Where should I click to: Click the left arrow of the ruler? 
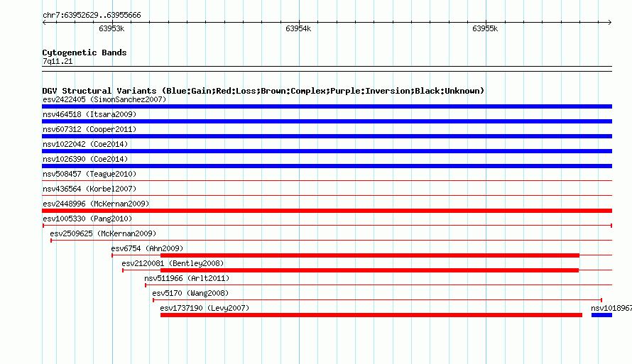click(x=44, y=22)
